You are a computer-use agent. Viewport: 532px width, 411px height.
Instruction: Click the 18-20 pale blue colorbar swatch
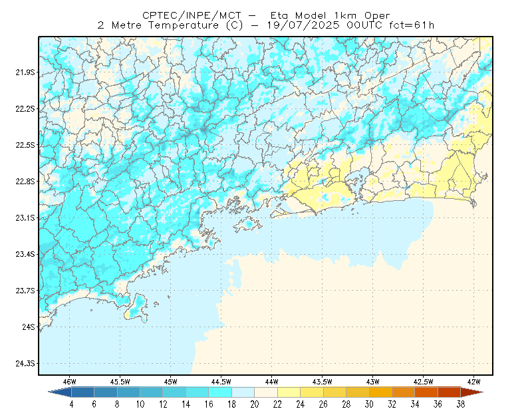pyautogui.click(x=243, y=392)
